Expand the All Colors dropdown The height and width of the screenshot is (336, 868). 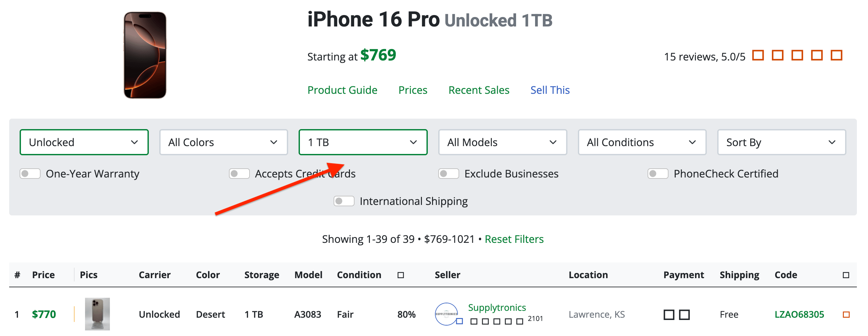(223, 143)
